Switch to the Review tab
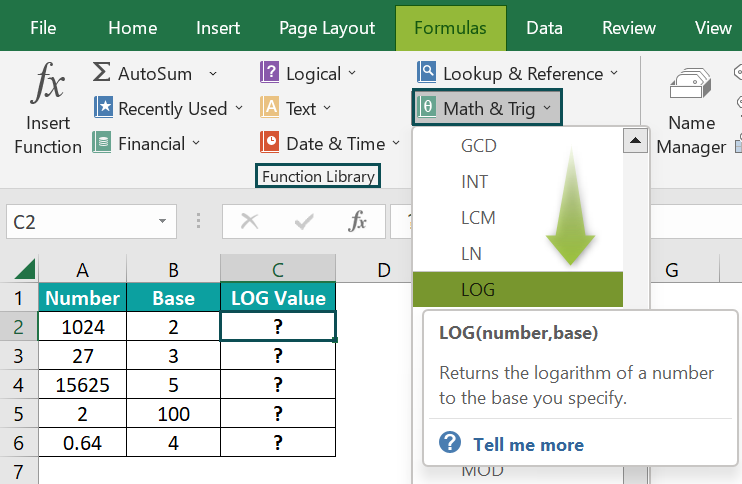Viewport: 742px width, 484px height. 629,28
